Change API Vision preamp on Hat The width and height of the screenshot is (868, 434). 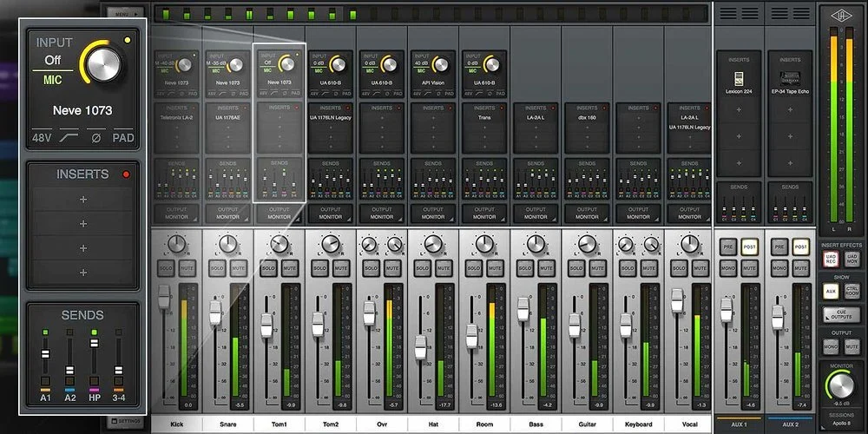coord(433,82)
